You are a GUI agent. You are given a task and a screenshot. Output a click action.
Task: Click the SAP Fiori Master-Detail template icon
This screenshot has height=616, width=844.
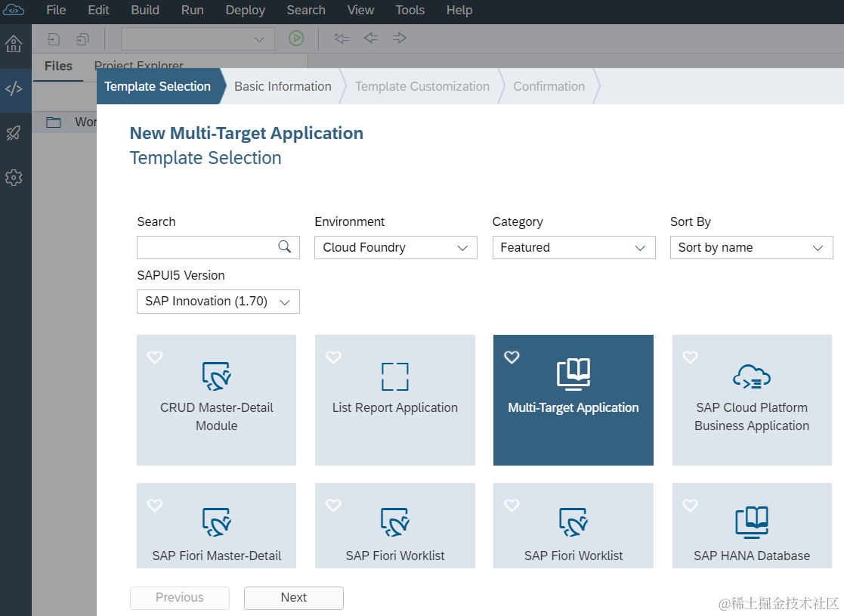[216, 522]
